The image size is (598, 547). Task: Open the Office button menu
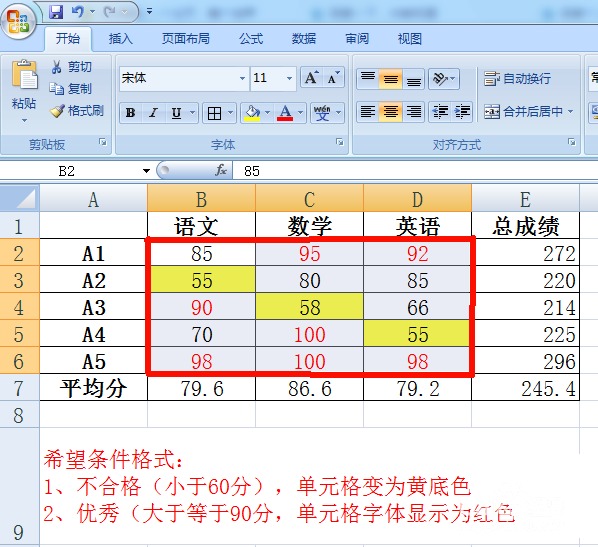pyautogui.click(x=18, y=22)
